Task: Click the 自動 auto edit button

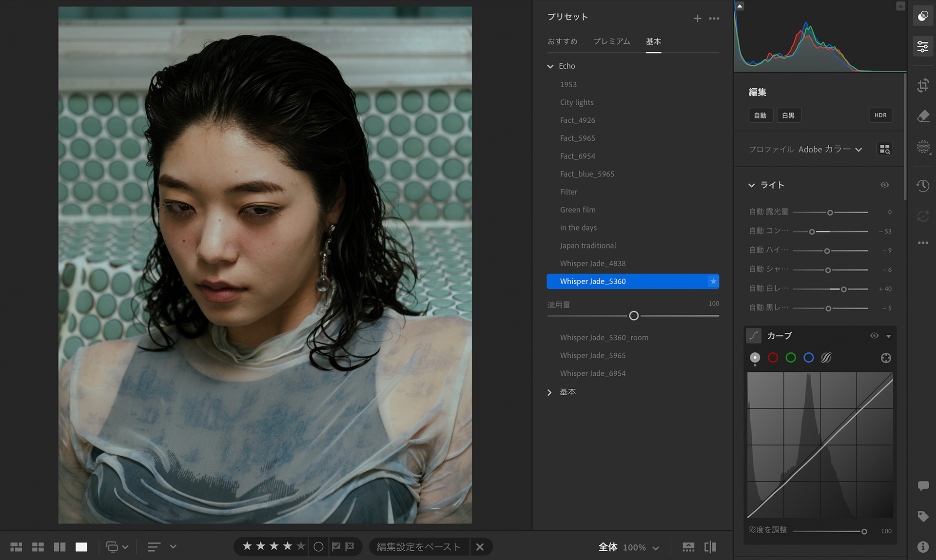Action: click(760, 116)
